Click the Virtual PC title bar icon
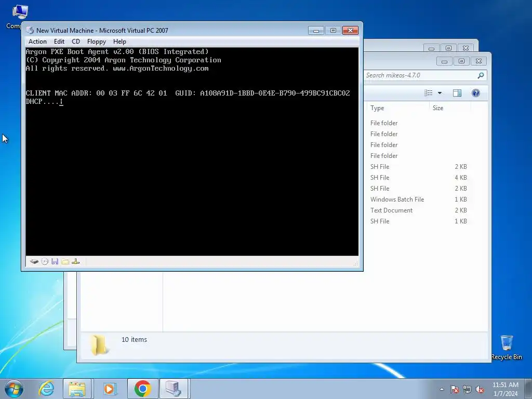The image size is (532, 399). tap(30, 30)
